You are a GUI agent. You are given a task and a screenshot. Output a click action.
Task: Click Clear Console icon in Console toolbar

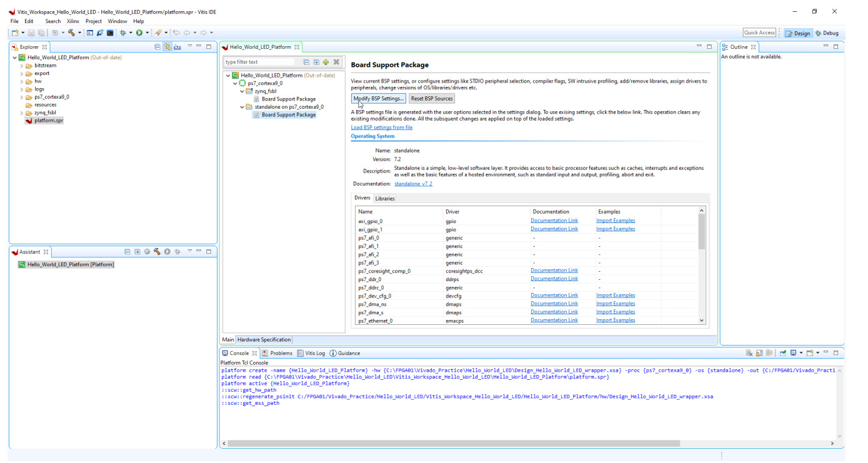[749, 353]
